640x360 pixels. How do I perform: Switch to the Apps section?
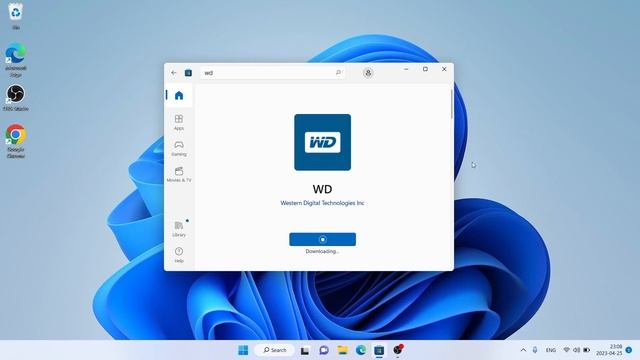click(179, 122)
